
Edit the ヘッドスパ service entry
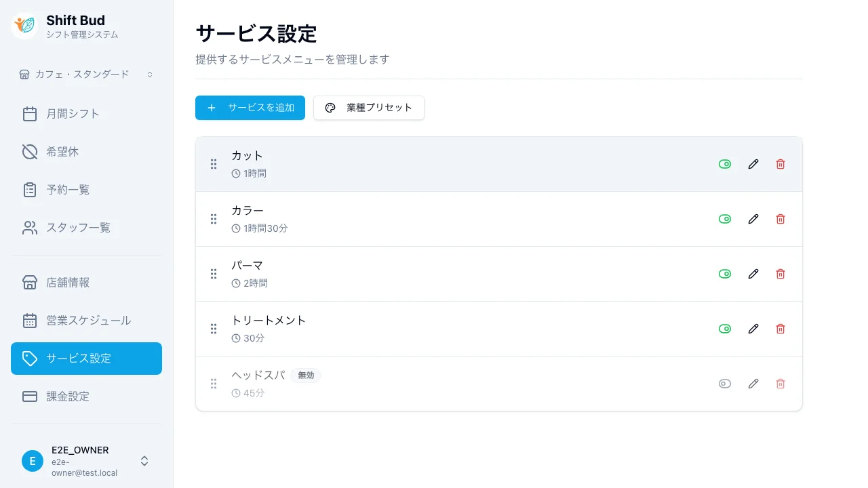(753, 384)
